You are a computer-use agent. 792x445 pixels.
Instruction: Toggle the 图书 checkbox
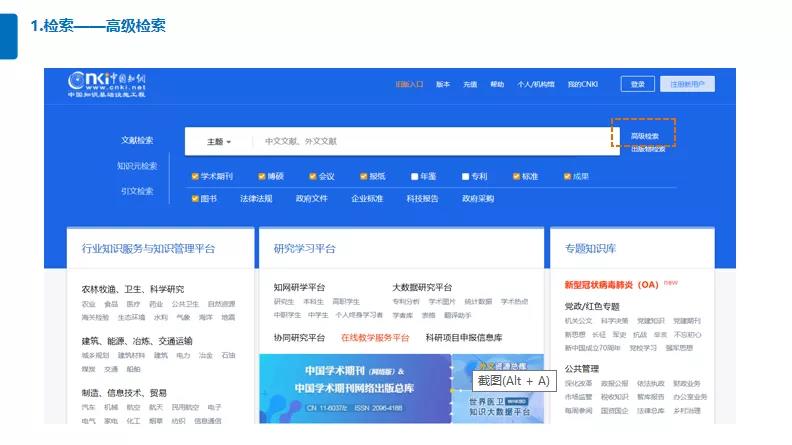click(195, 199)
